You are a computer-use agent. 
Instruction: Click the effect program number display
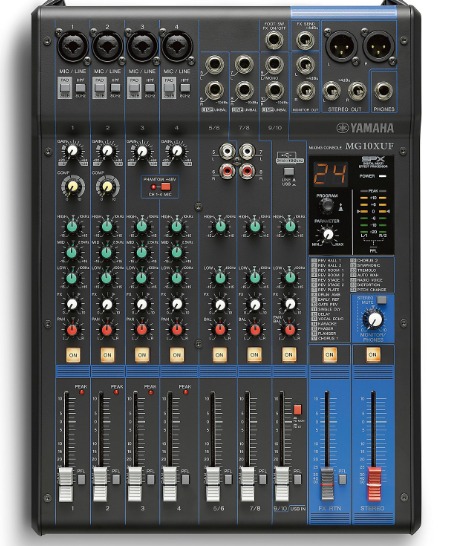(x=330, y=174)
